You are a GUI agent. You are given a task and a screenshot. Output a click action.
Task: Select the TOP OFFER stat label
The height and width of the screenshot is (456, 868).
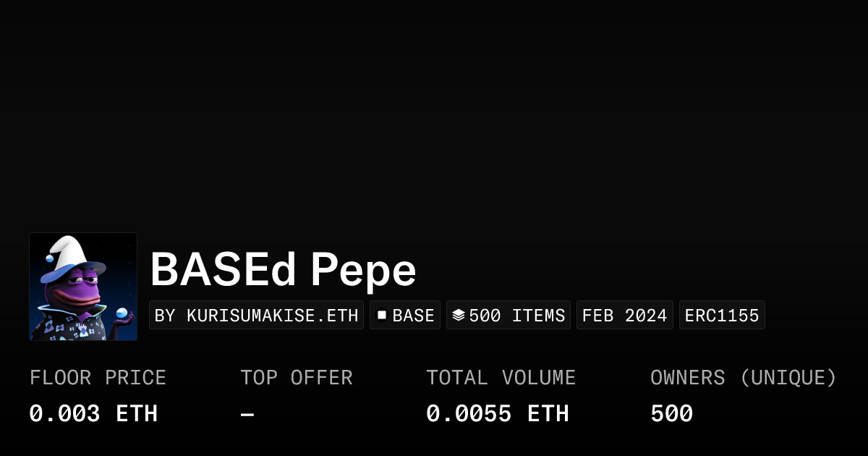[x=297, y=378]
